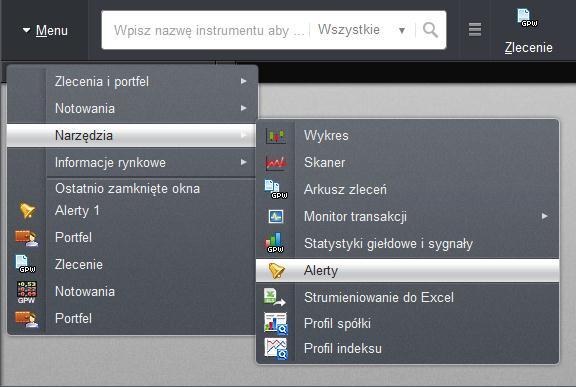This screenshot has height=387, width=576.
Task: Click the GPW document icon beside Zlecenie entry
Action: [x=25, y=264]
